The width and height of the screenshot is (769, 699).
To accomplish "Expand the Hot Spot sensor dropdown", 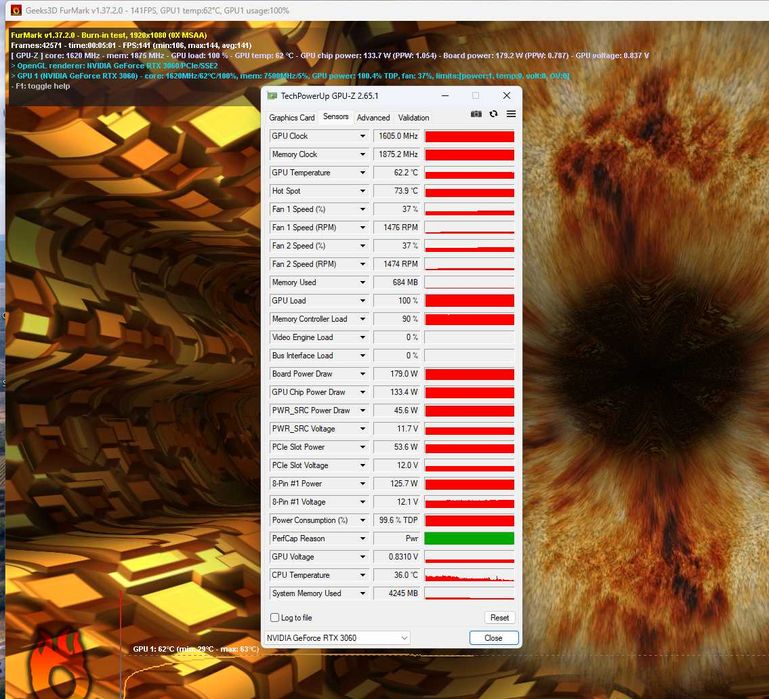I will (x=362, y=191).
